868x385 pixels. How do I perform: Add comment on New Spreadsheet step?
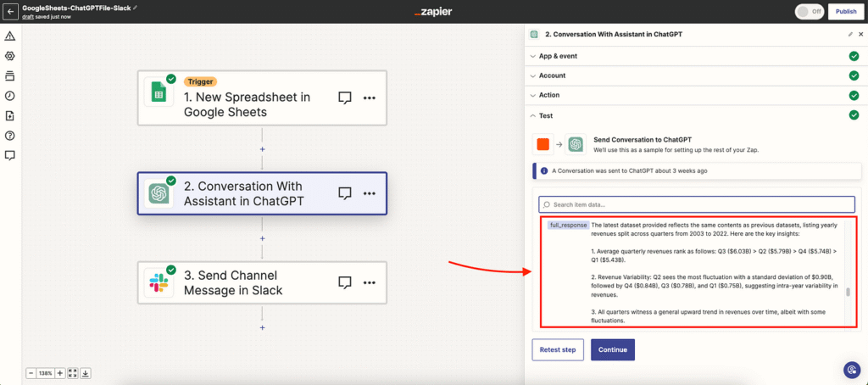click(345, 98)
